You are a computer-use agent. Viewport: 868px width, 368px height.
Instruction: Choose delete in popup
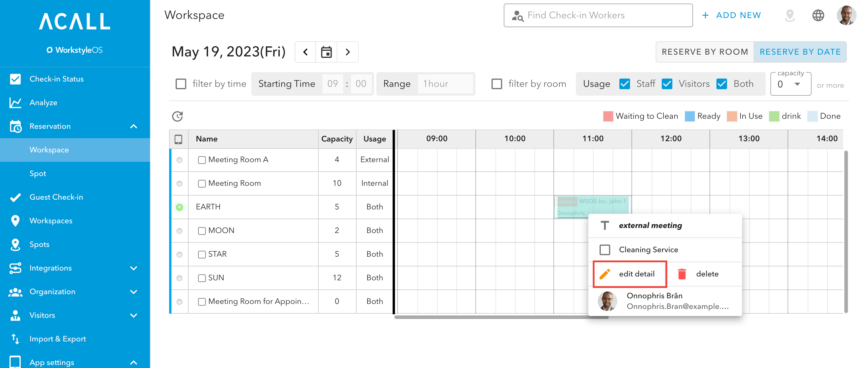tap(698, 274)
